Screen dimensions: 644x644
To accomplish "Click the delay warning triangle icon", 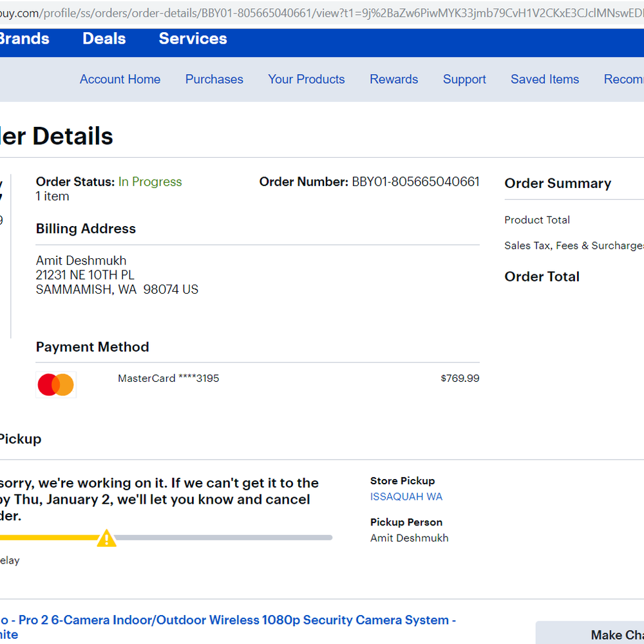I will click(106, 538).
